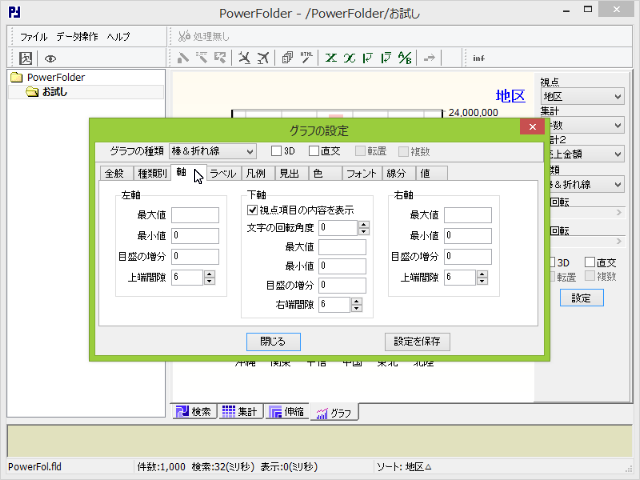Close the グラフの設定 dialog
This screenshot has width=640, height=480.
click(x=532, y=127)
